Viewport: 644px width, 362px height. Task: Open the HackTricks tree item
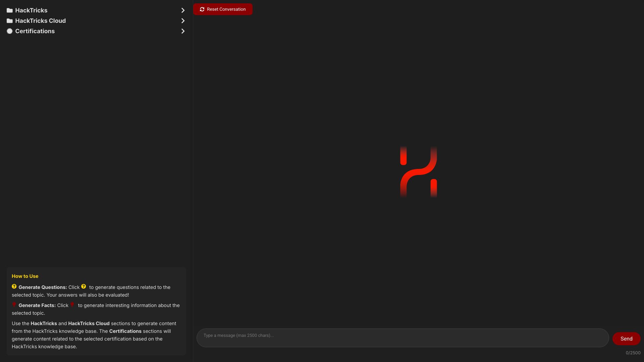click(96, 10)
